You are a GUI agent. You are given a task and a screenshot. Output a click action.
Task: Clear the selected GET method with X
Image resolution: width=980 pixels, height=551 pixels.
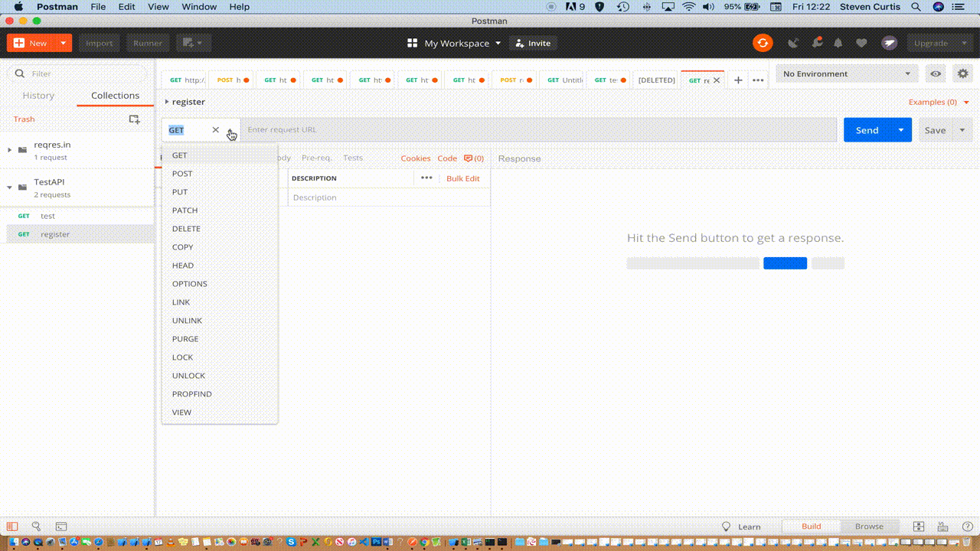tap(215, 130)
